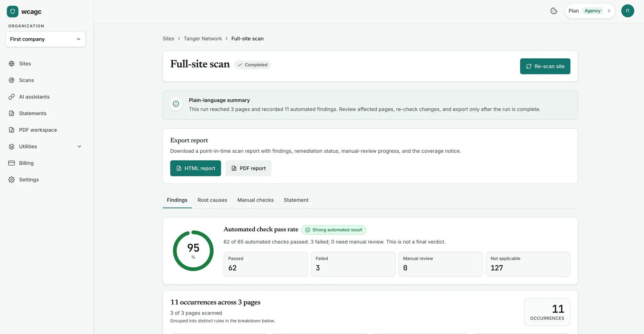This screenshot has width=644, height=334.
Task: Open the Statement tab
Action: click(296, 200)
